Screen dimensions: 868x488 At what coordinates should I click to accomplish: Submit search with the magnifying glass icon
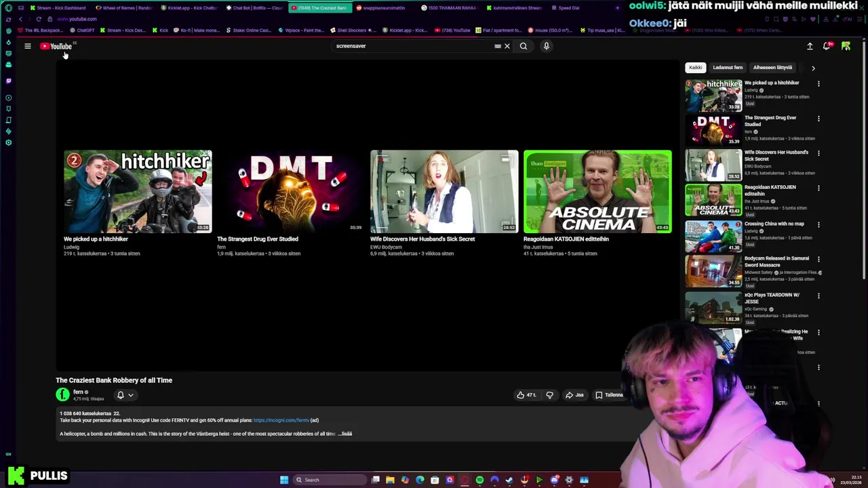coord(524,46)
